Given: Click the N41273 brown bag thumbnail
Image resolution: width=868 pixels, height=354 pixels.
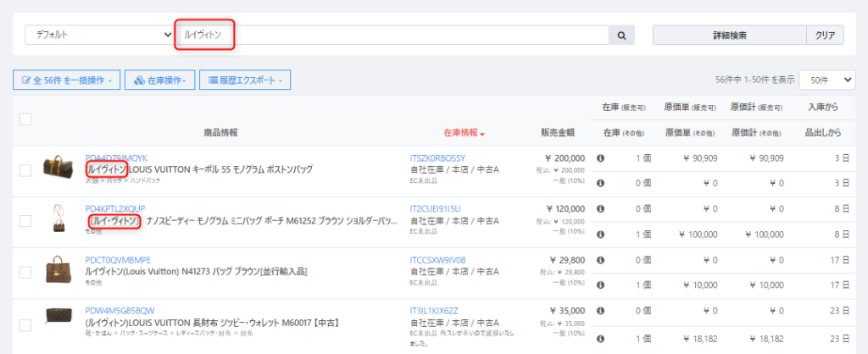Looking at the screenshot, I should coord(58,269).
